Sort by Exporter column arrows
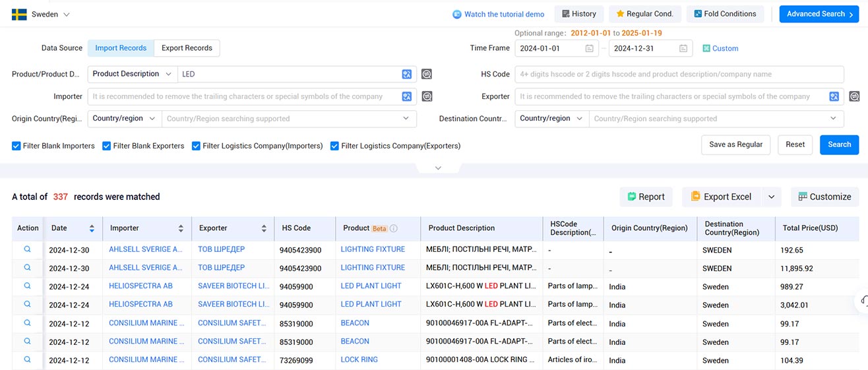This screenshot has height=370, width=868. tap(263, 228)
